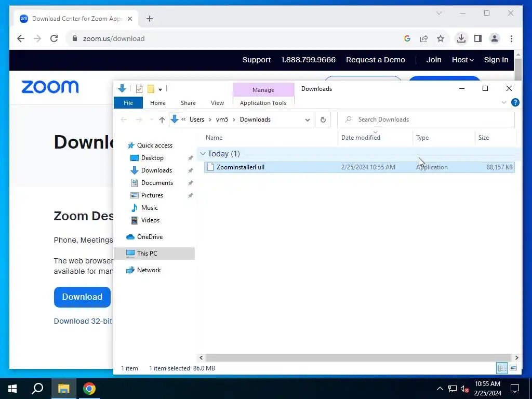Select Network in navigation pane
Screen dimensions: 532x399
tap(149, 270)
